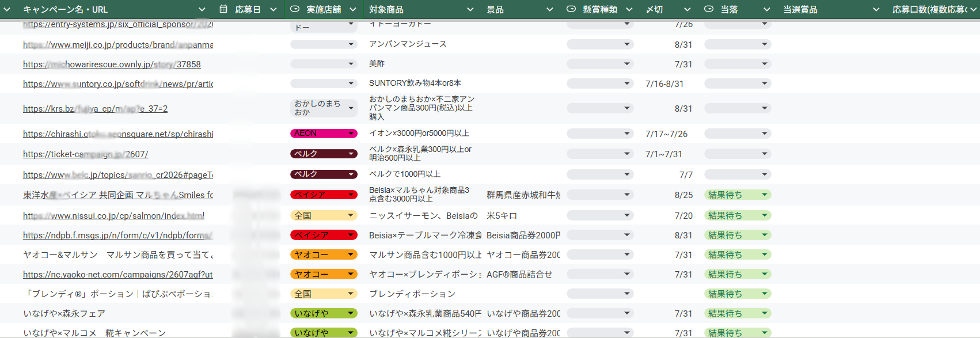Open the キャンペーン名・URL column dropdown arrow
The width and height of the screenshot is (980, 338).
202,10
